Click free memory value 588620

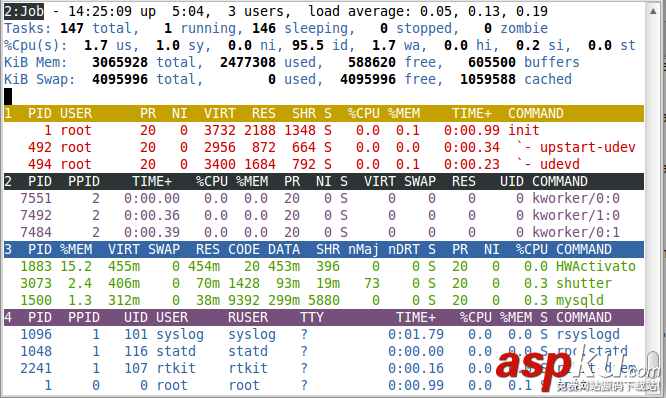[372, 62]
